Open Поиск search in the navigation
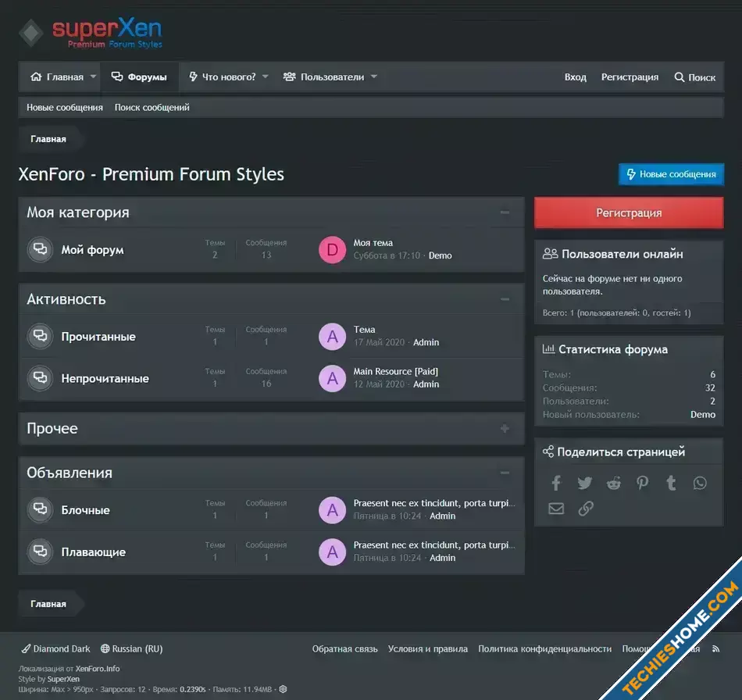This screenshot has width=742, height=700. (694, 77)
